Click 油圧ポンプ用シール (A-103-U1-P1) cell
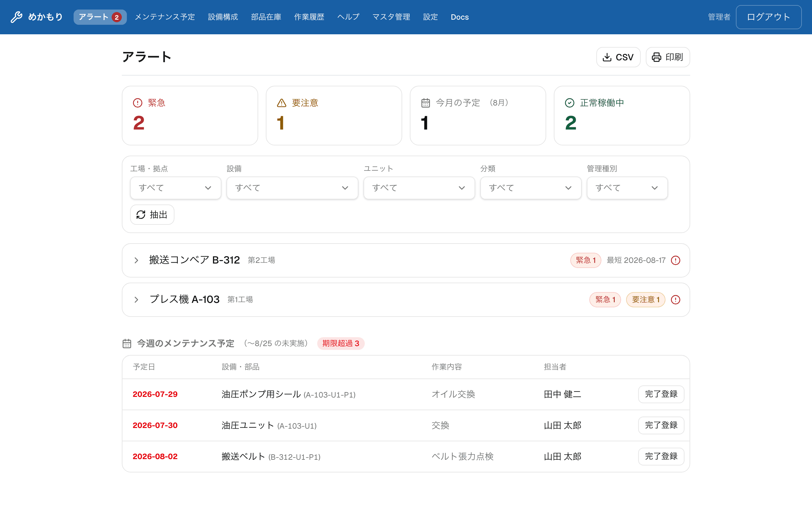Image resolution: width=812 pixels, height=508 pixels. point(289,394)
